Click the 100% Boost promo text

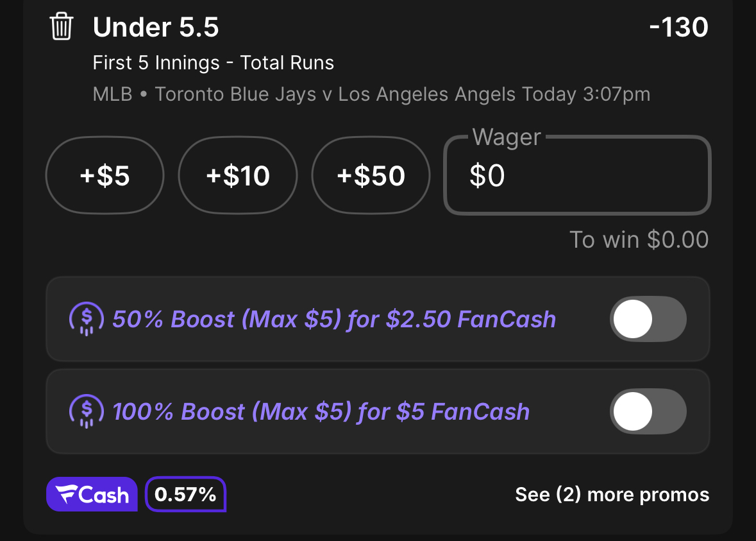[x=321, y=411]
